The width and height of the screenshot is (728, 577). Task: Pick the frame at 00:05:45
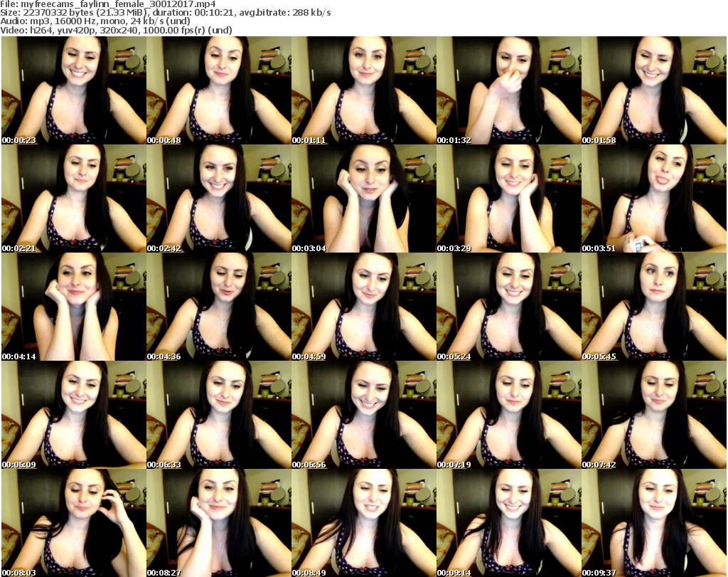tap(654, 307)
